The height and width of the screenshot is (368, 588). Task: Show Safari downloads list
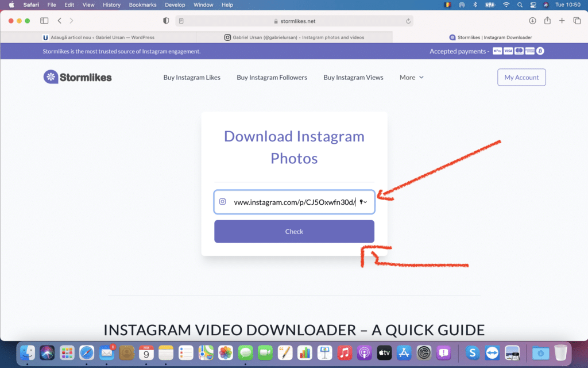coord(532,21)
